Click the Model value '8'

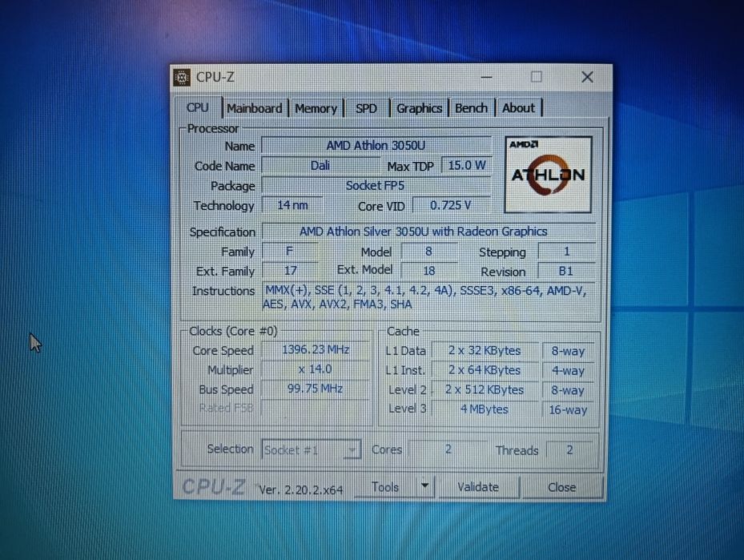coord(429,251)
